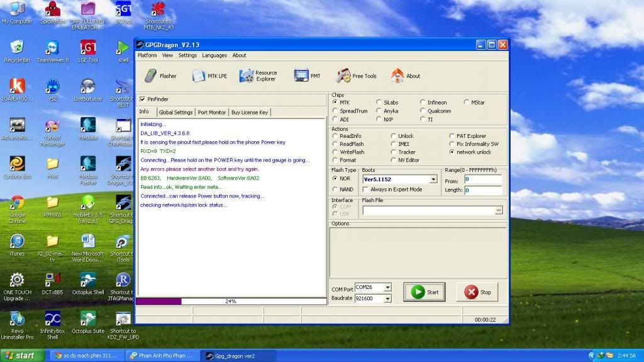
Task: Select the Recycle Bin icon
Action: 17,52
